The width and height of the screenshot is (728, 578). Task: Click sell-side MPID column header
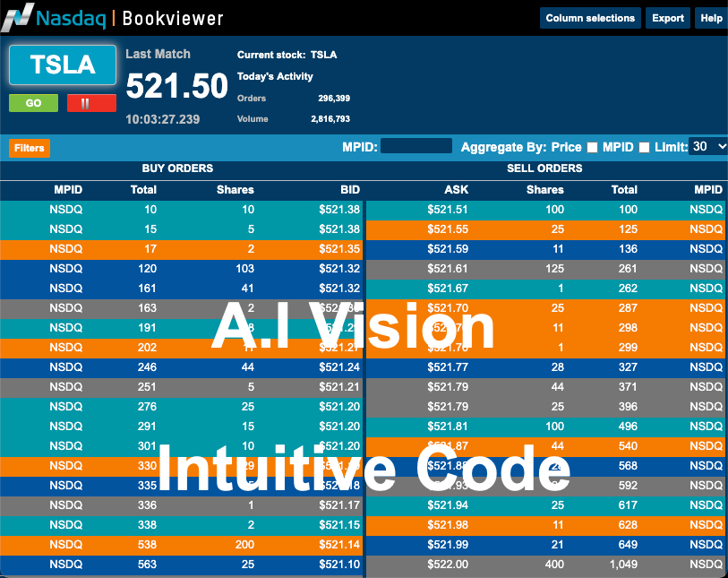click(708, 190)
